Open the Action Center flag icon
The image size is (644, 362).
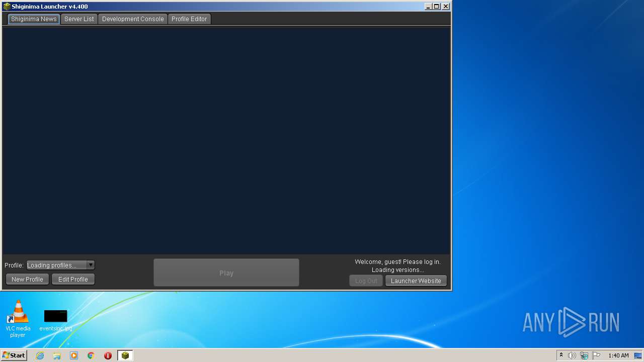click(x=596, y=355)
